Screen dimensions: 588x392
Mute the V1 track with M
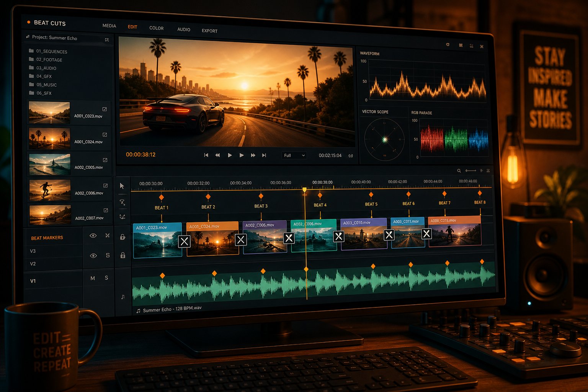pos(93,278)
